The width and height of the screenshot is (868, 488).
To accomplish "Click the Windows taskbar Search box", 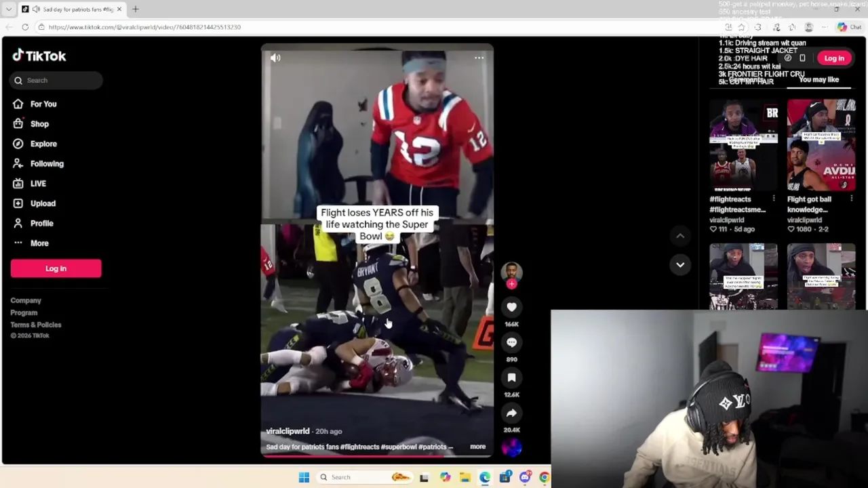I will (x=366, y=477).
